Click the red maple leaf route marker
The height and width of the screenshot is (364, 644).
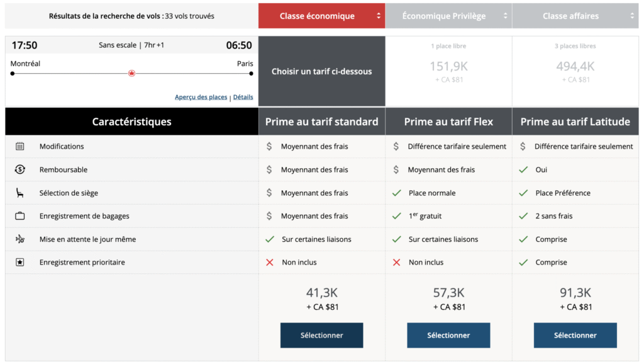click(131, 73)
